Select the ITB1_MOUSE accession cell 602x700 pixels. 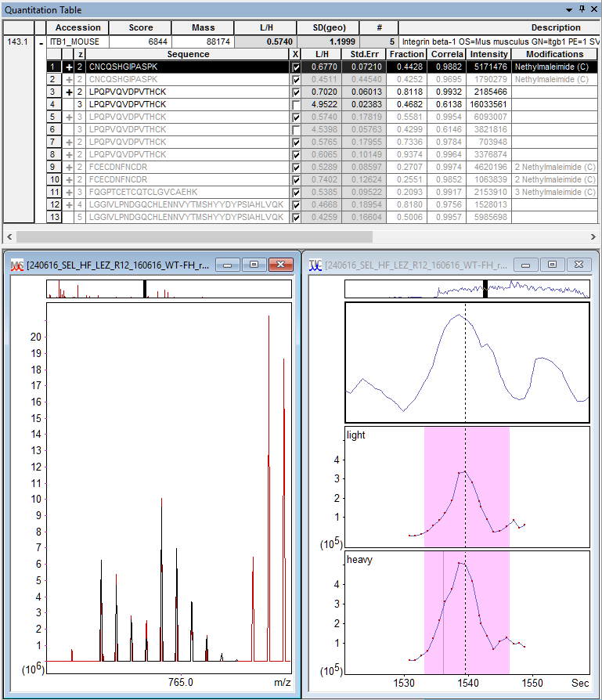(x=78, y=41)
